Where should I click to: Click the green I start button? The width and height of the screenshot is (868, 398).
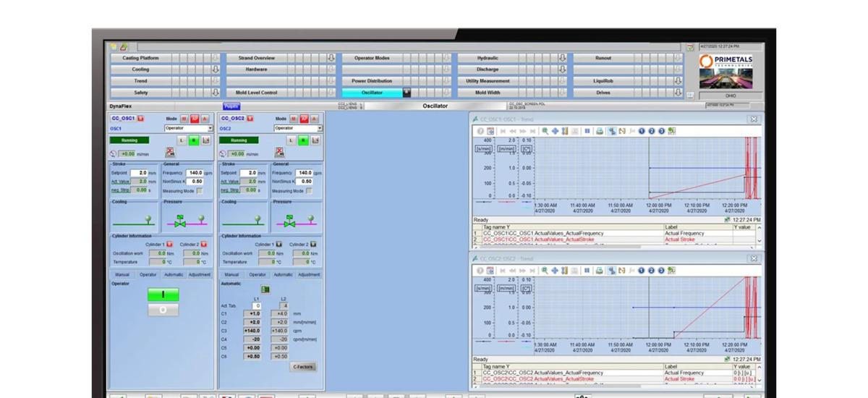tap(163, 295)
